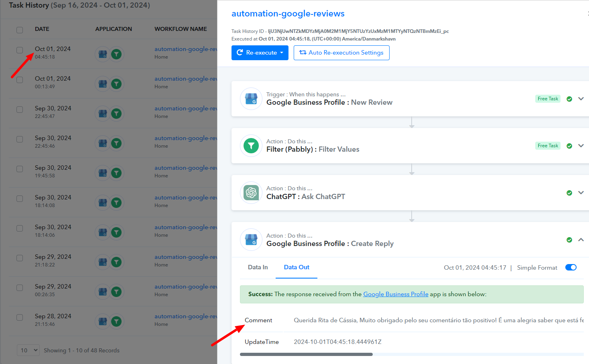Click Google Business Profile icon in 21:18:22 row
589x364 pixels.
tap(103, 262)
